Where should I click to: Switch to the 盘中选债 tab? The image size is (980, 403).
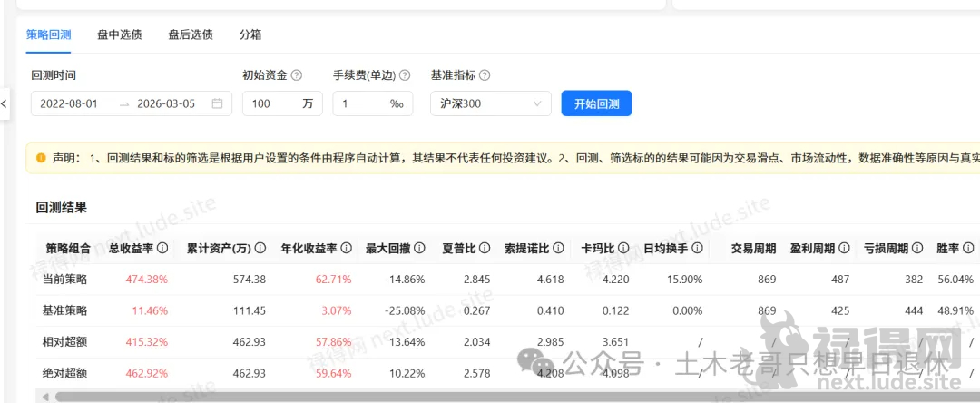119,34
